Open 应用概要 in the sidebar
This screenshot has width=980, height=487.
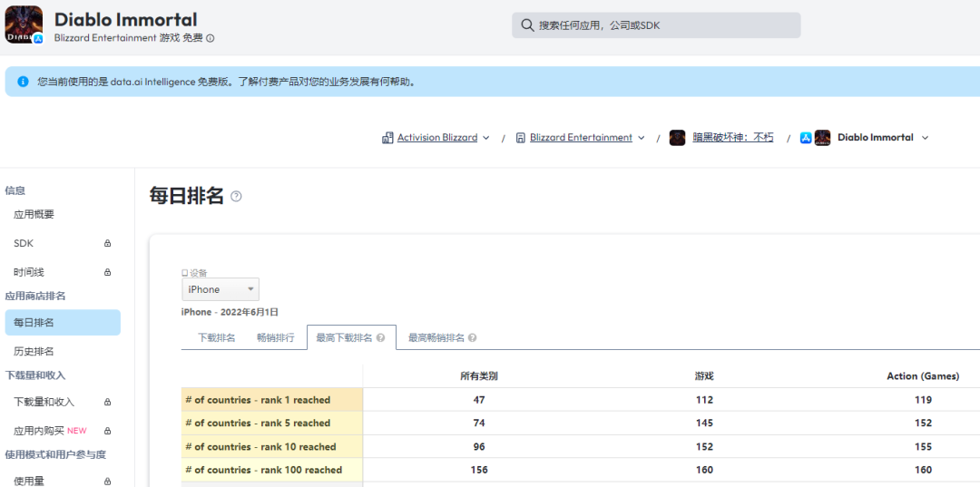click(34, 214)
